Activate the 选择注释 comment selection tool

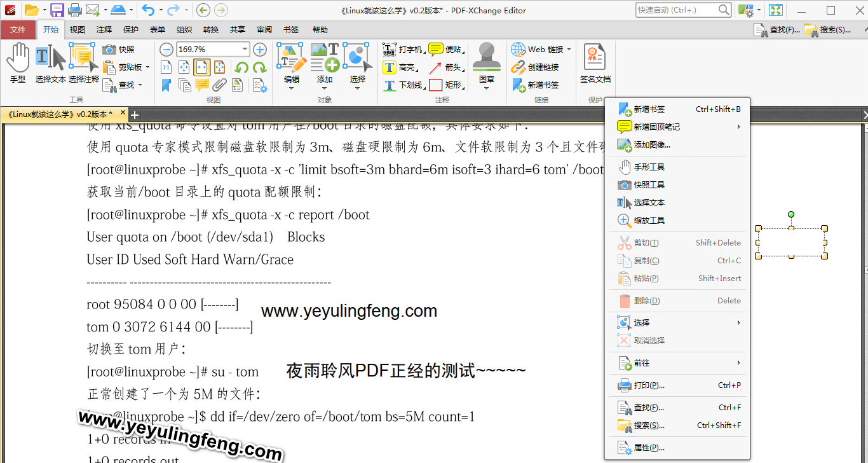pyautogui.click(x=84, y=64)
